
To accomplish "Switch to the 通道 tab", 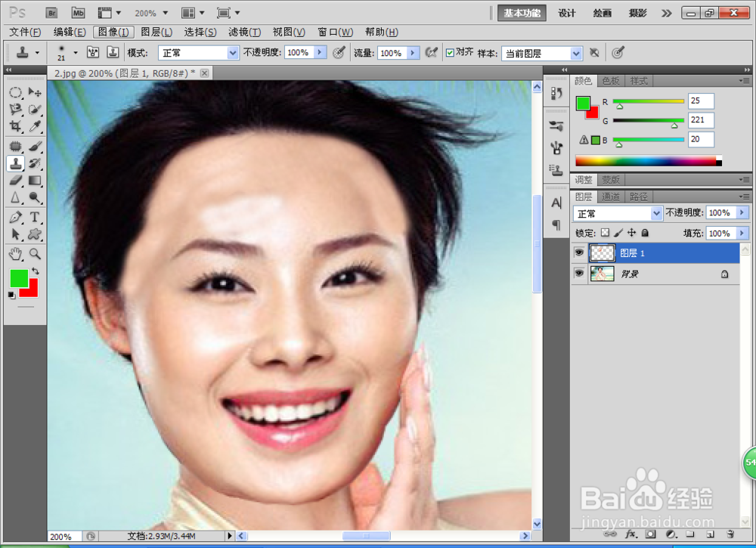I will pyautogui.click(x=610, y=197).
